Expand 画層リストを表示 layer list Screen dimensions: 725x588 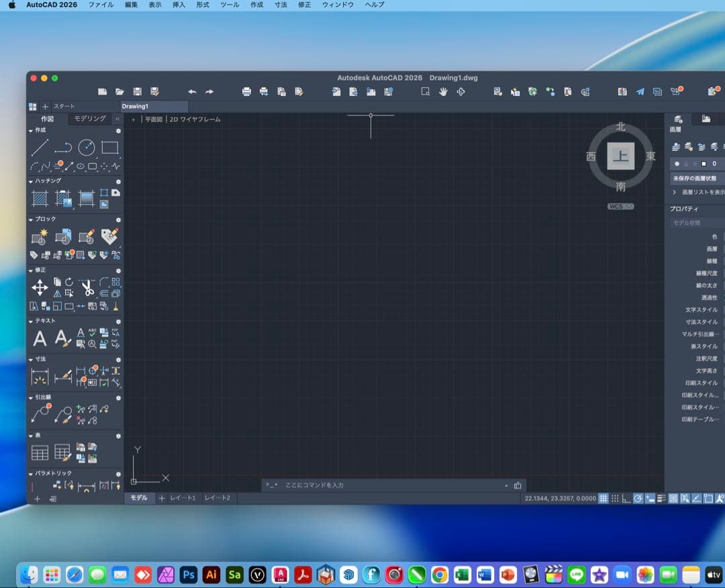(x=675, y=192)
